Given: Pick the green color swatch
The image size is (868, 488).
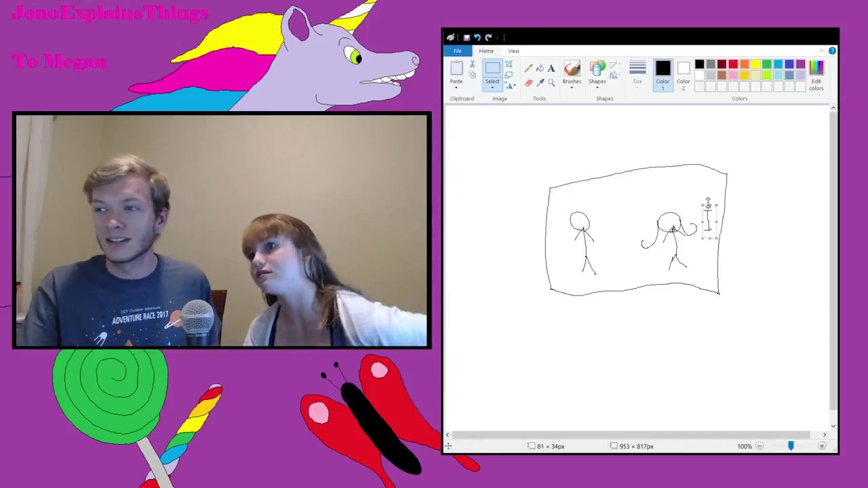Looking at the screenshot, I should click(x=767, y=64).
